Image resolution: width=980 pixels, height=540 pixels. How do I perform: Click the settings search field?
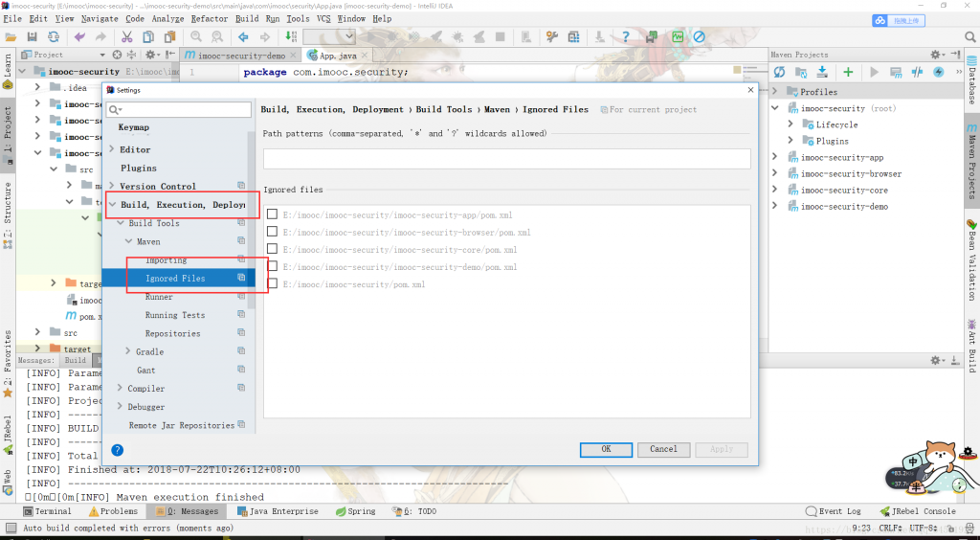(179, 110)
